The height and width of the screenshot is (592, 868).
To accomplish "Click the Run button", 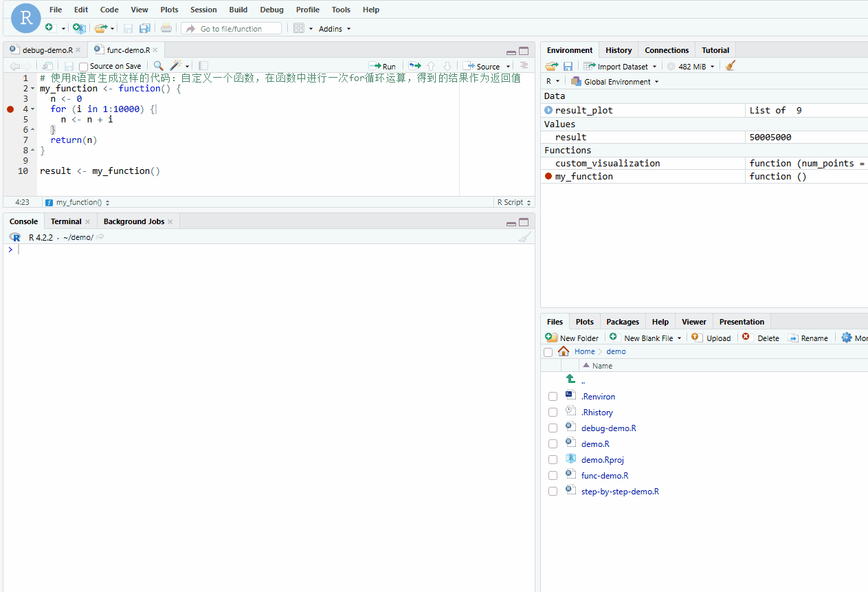I will click(382, 66).
